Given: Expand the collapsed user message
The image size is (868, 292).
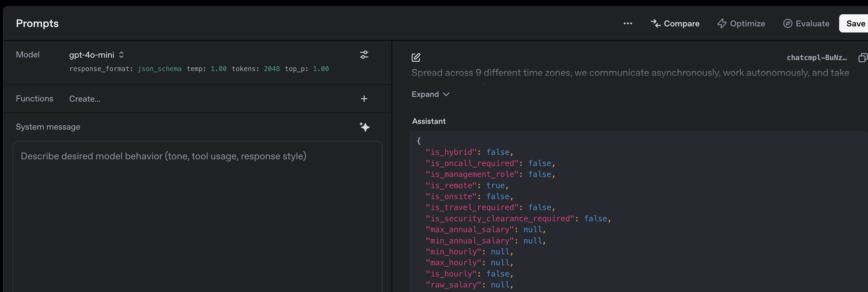Looking at the screenshot, I should pos(430,94).
